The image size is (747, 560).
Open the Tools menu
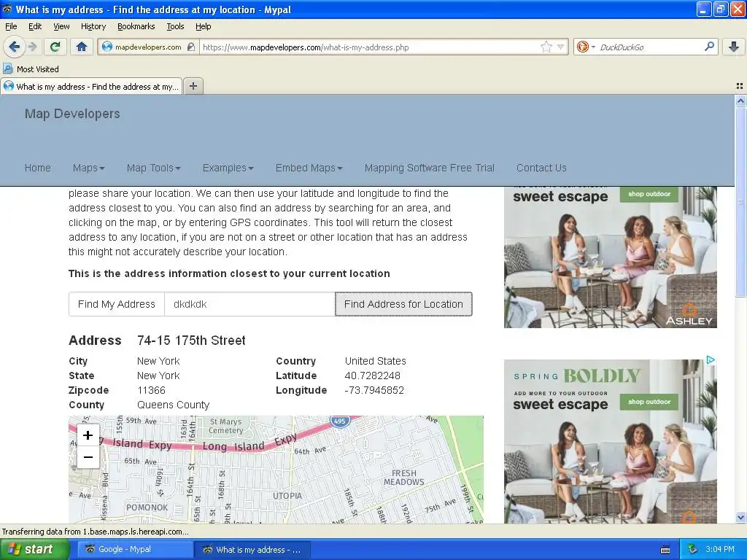tap(175, 26)
